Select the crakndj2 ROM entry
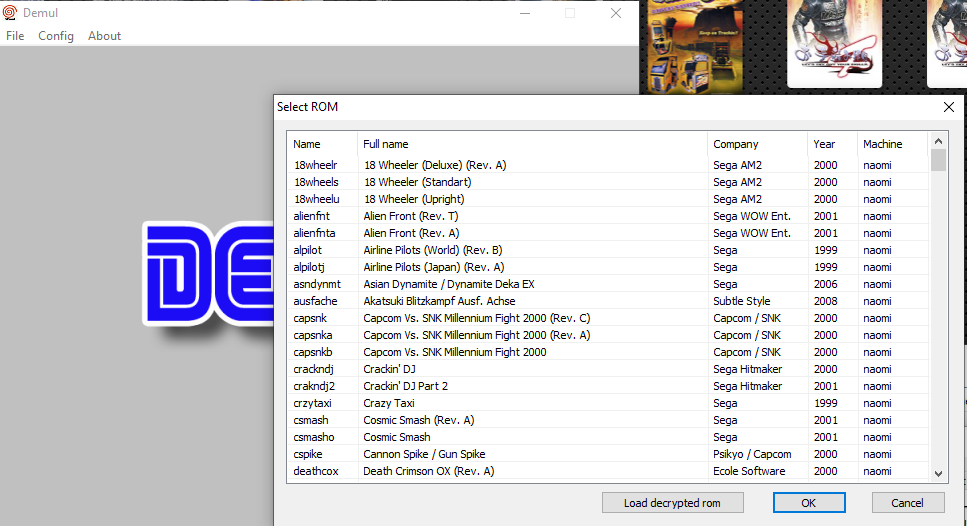This screenshot has width=967, height=526. (x=608, y=386)
